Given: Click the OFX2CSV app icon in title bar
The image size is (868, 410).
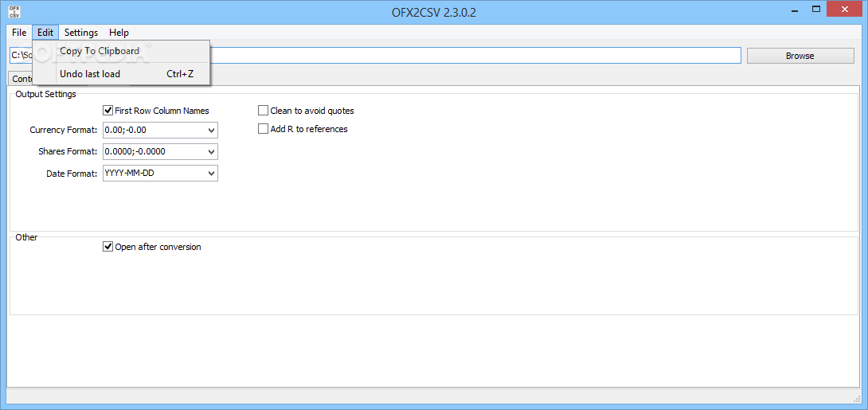Looking at the screenshot, I should (15, 11).
